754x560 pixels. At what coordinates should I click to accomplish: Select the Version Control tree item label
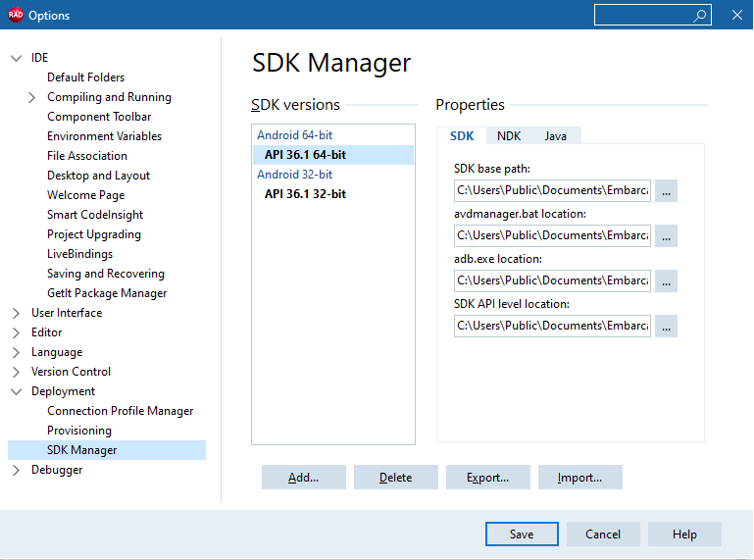click(x=71, y=372)
